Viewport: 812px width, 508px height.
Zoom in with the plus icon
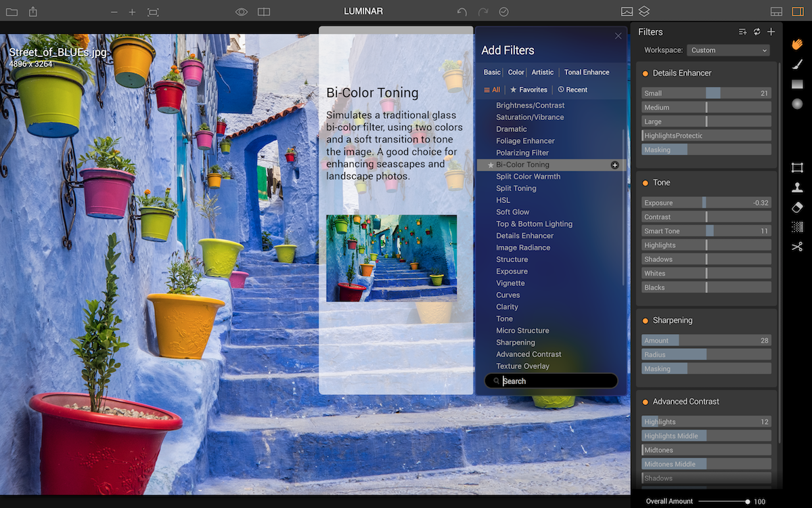point(132,12)
